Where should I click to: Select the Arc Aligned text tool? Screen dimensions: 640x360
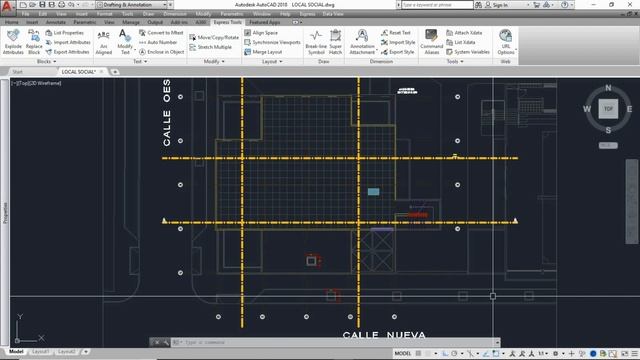point(104,42)
